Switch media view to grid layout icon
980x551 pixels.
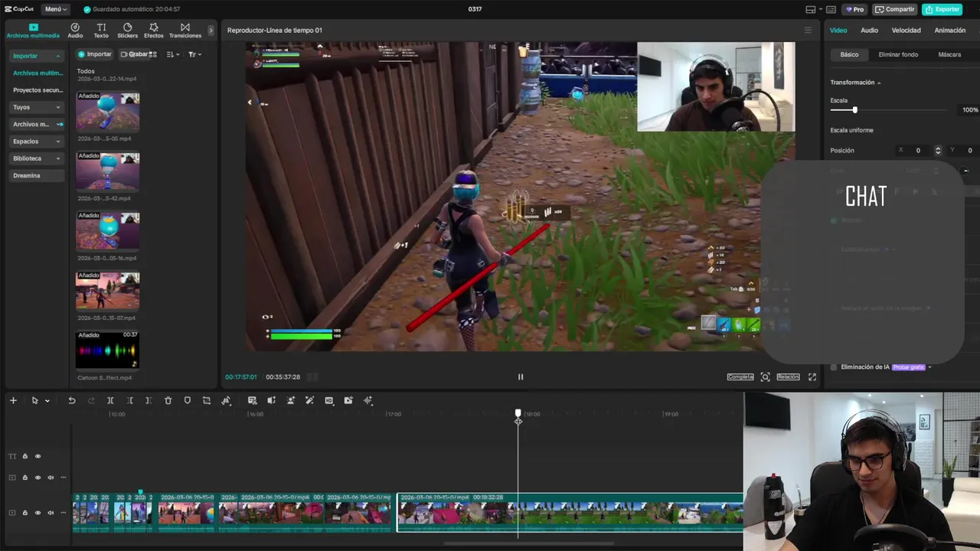(152, 54)
